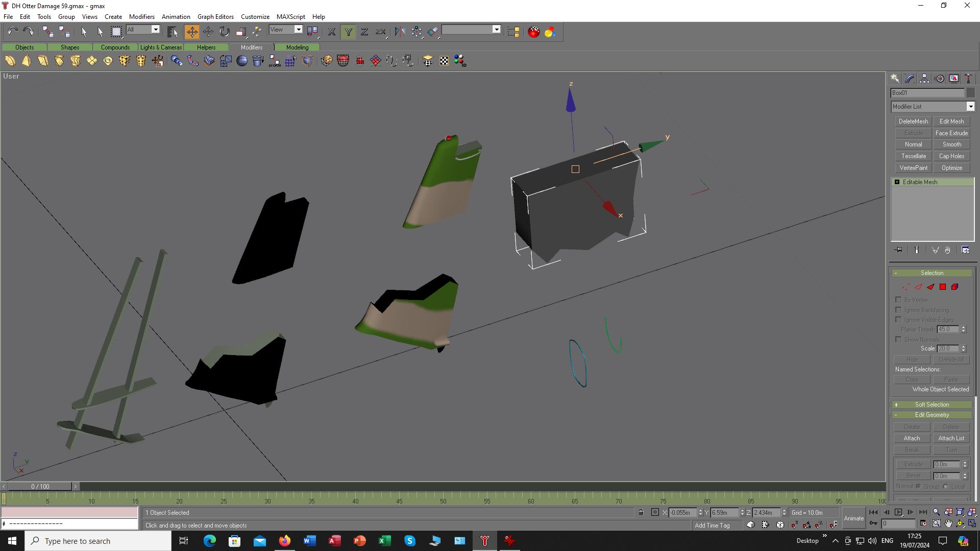Open the Hierarchy command panel tab
This screenshot has height=551, width=980.
point(924,79)
